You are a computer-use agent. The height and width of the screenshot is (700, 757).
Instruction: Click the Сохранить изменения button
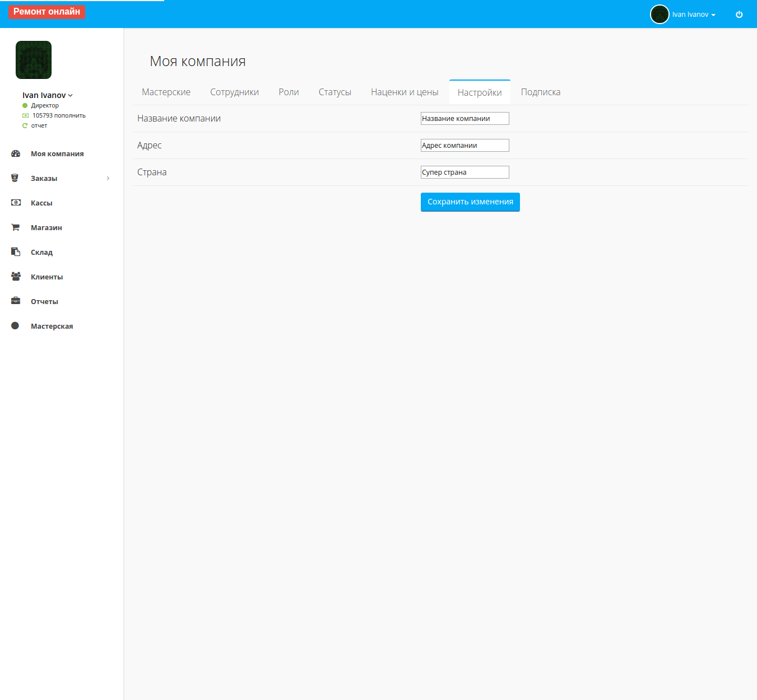[x=470, y=202]
